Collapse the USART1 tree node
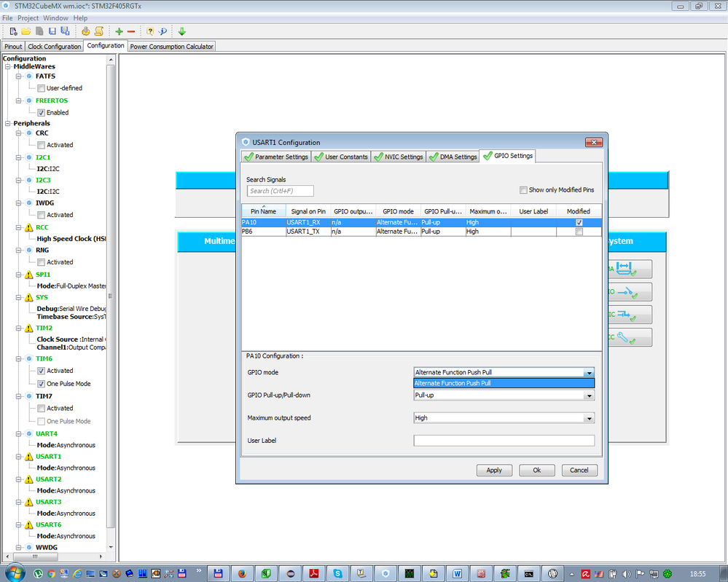This screenshot has width=728, height=582. (x=18, y=457)
